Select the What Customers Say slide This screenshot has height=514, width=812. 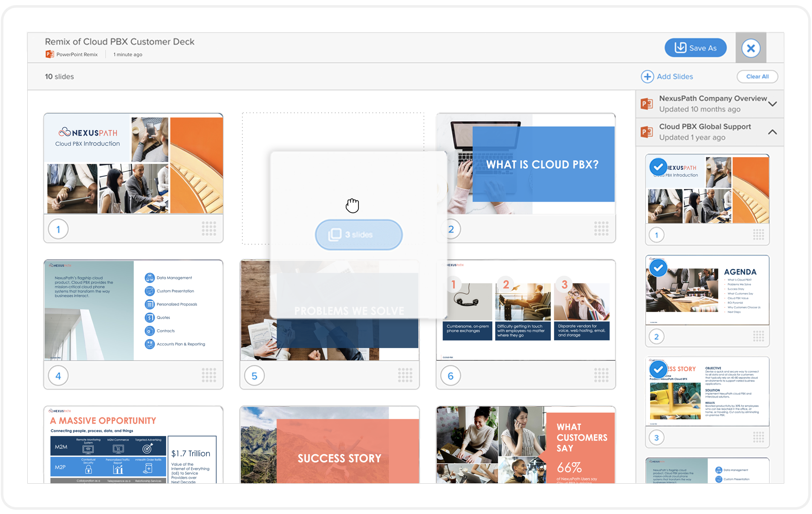point(526,445)
